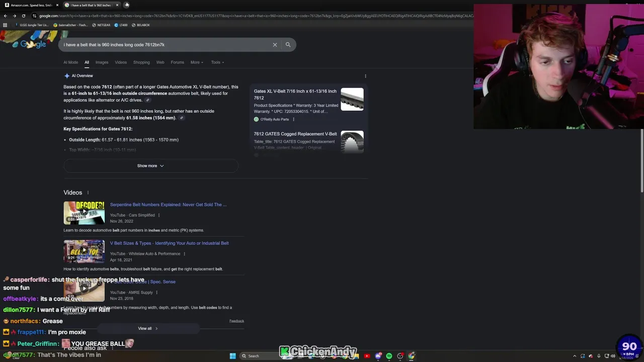Open options menu next to Whitelaw Auto & Performance

(184, 254)
